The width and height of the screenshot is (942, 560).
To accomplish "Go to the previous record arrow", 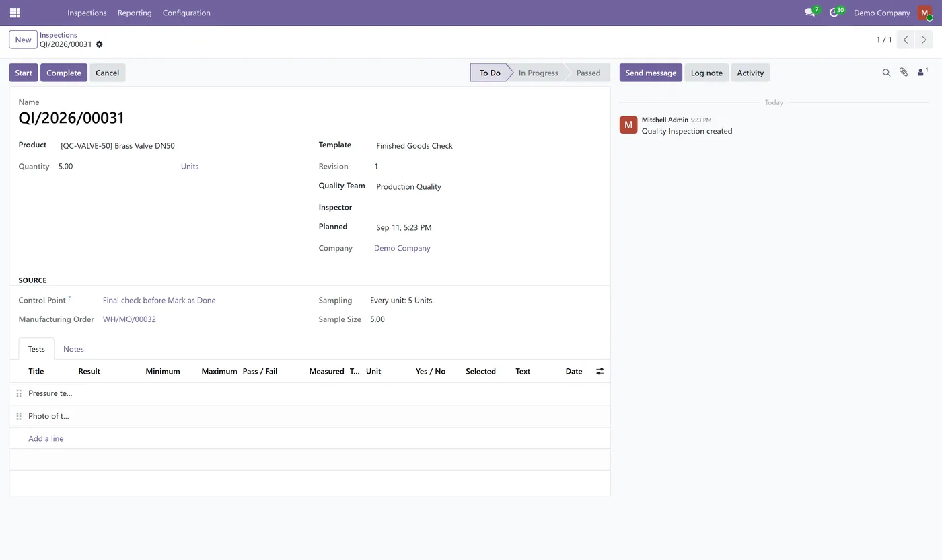I will pos(906,40).
